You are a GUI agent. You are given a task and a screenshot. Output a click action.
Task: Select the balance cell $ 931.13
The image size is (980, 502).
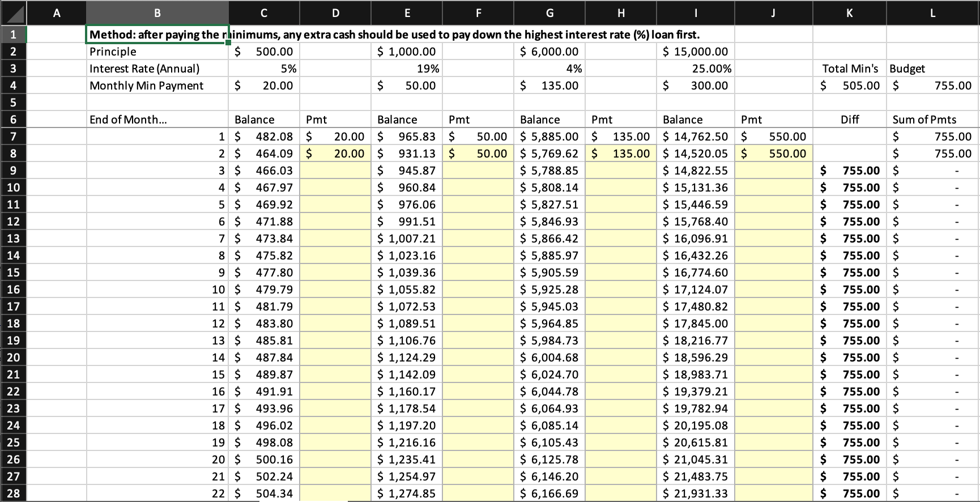407,154
